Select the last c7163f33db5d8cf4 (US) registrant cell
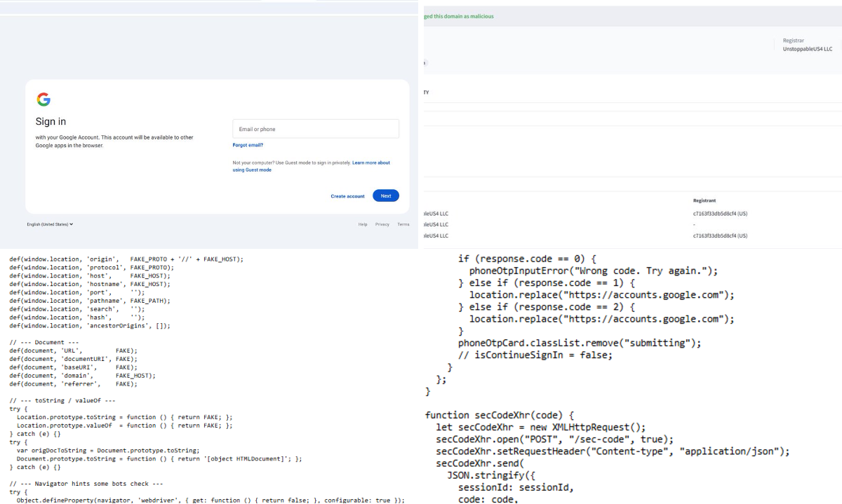 [x=721, y=236]
